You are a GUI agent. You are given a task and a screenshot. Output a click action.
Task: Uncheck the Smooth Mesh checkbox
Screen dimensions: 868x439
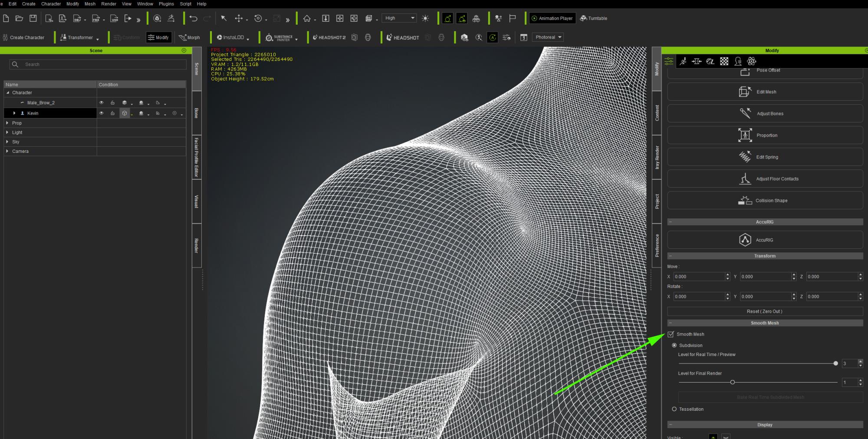(671, 334)
